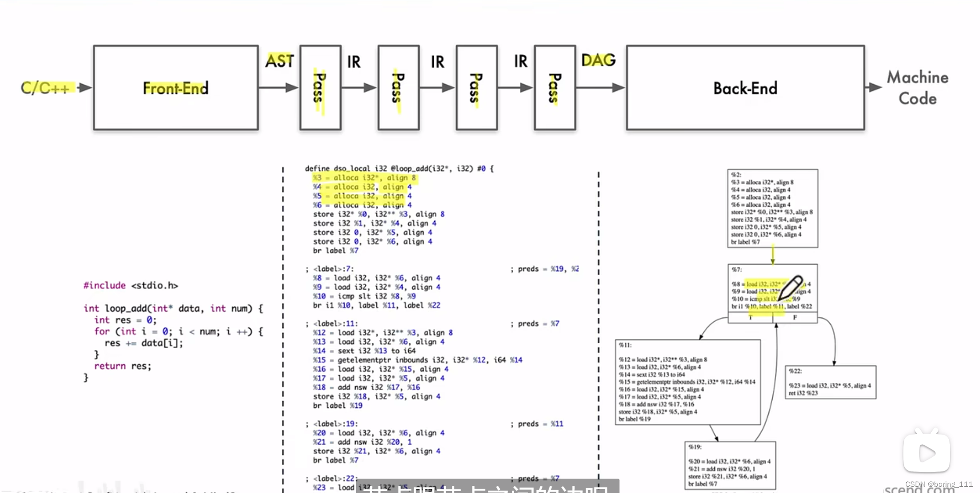Toggle the F branch label under %7 node

pyautogui.click(x=795, y=317)
